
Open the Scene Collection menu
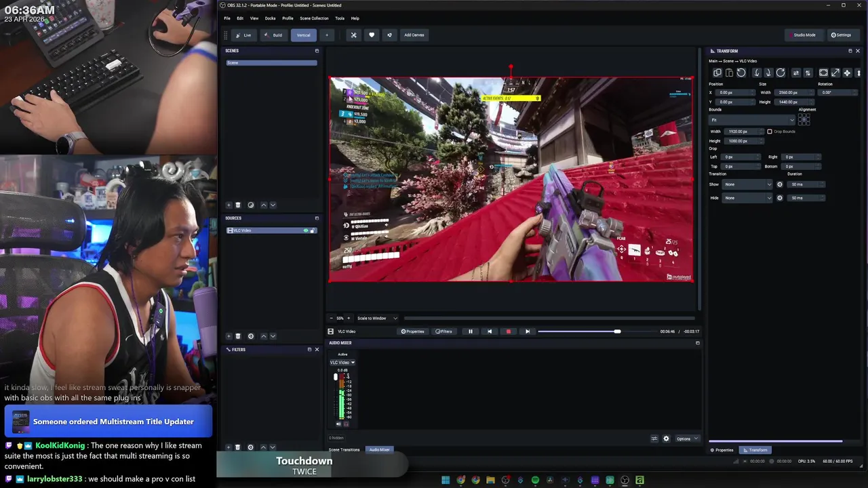pyautogui.click(x=314, y=18)
